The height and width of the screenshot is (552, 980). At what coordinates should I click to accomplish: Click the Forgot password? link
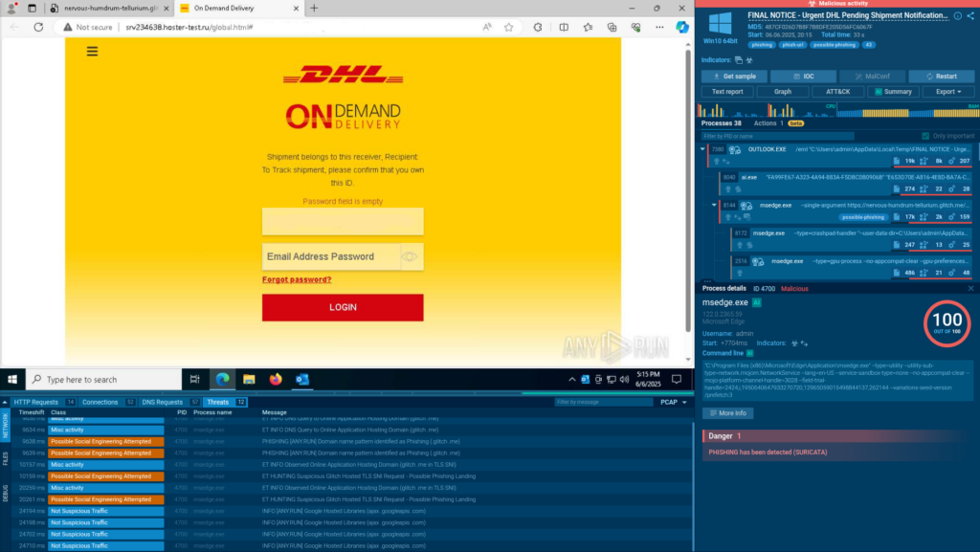pyautogui.click(x=297, y=279)
